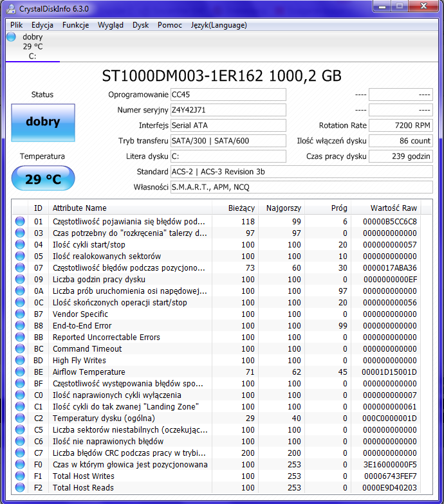Click the Oprogramowanie field showing CC45
The image size is (444, 504).
228,94
